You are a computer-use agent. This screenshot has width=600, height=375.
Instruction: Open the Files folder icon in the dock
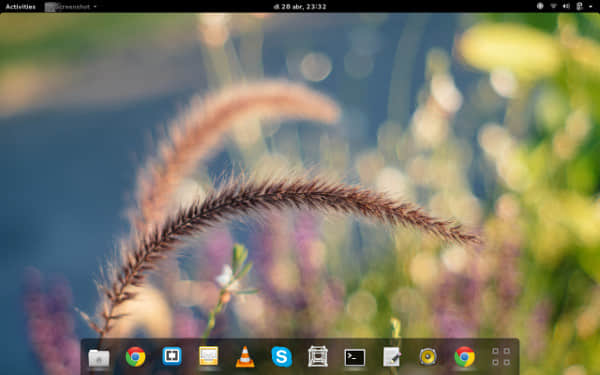pos(99,358)
